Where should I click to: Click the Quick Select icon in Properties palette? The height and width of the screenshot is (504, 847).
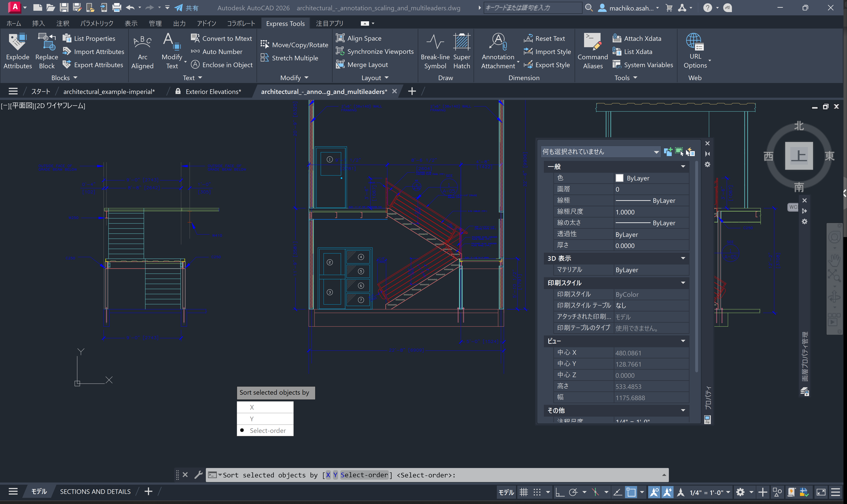[x=690, y=152]
